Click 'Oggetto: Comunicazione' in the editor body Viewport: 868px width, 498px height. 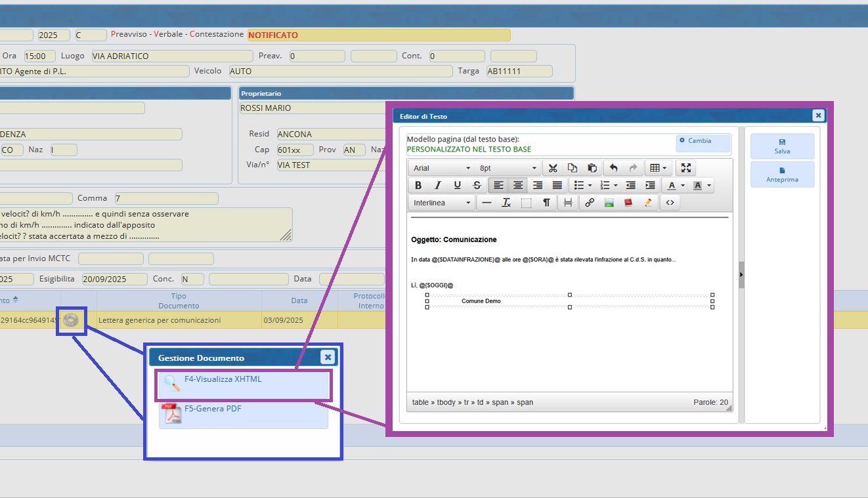[454, 239]
